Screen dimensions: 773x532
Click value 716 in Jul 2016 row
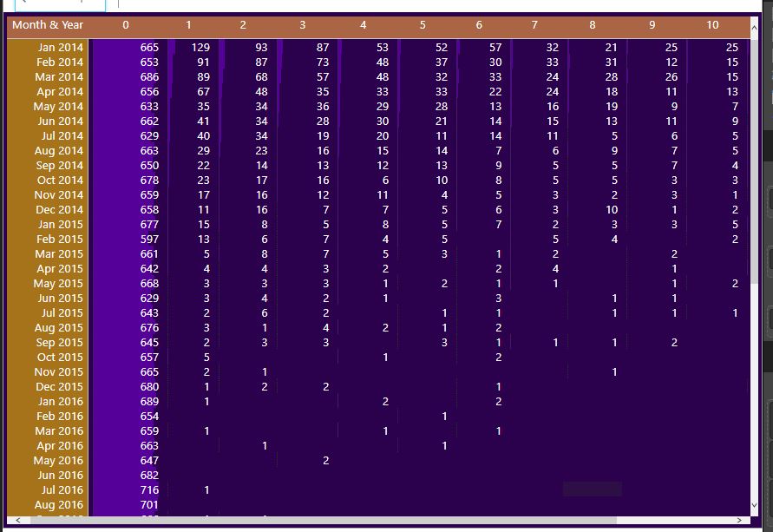[149, 490]
